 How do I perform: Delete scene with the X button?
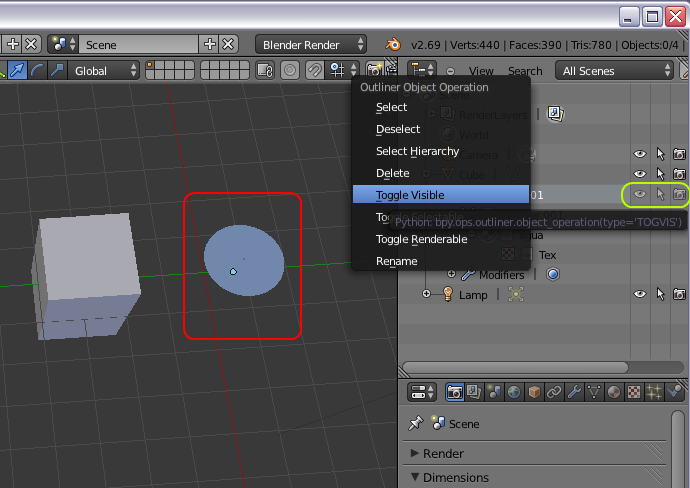[228, 44]
